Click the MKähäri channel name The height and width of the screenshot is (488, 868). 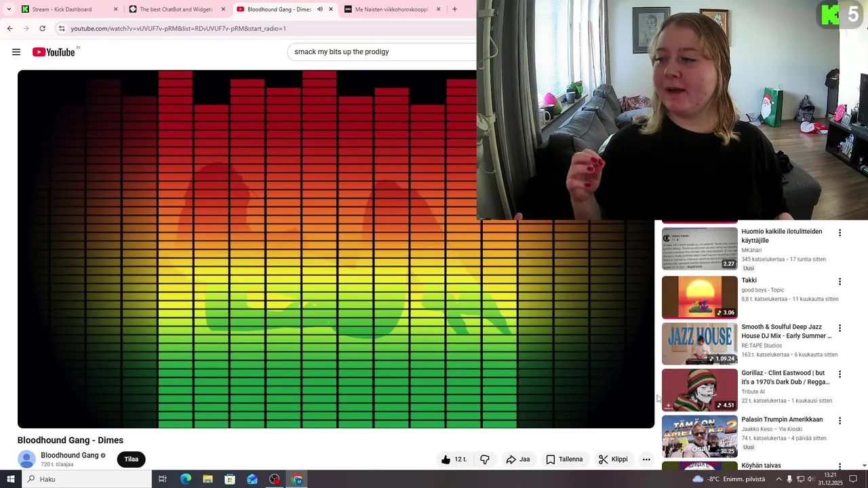tap(751, 250)
